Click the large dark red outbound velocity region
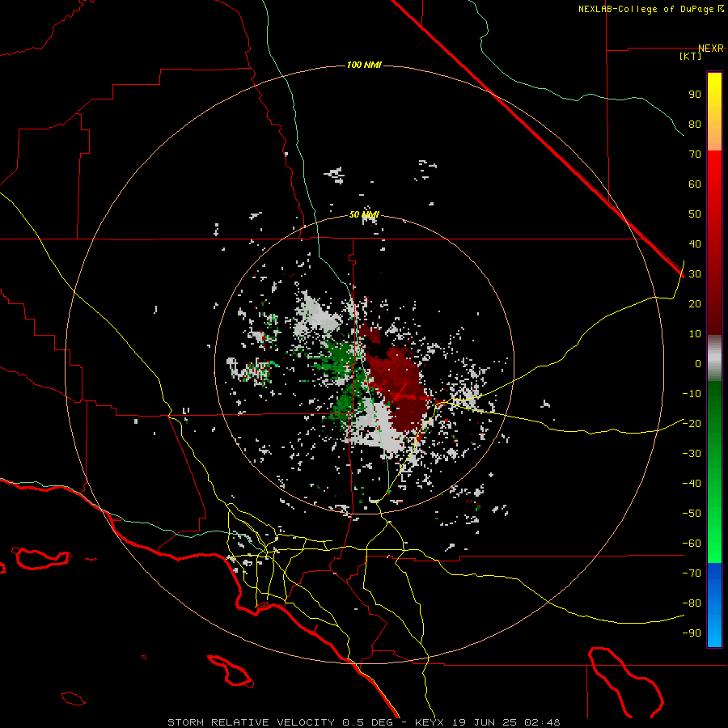Screen dimensions: 728x728 400,385
